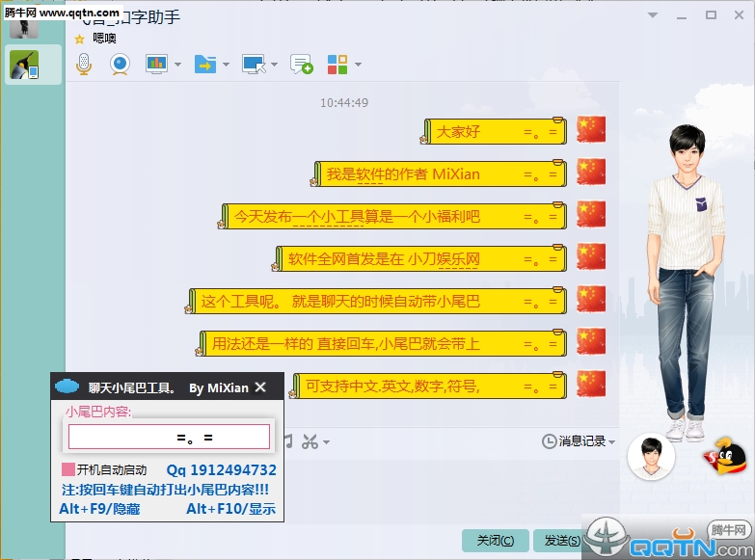Click the 发送(S) button
The width and height of the screenshot is (755, 560).
pyautogui.click(x=561, y=541)
